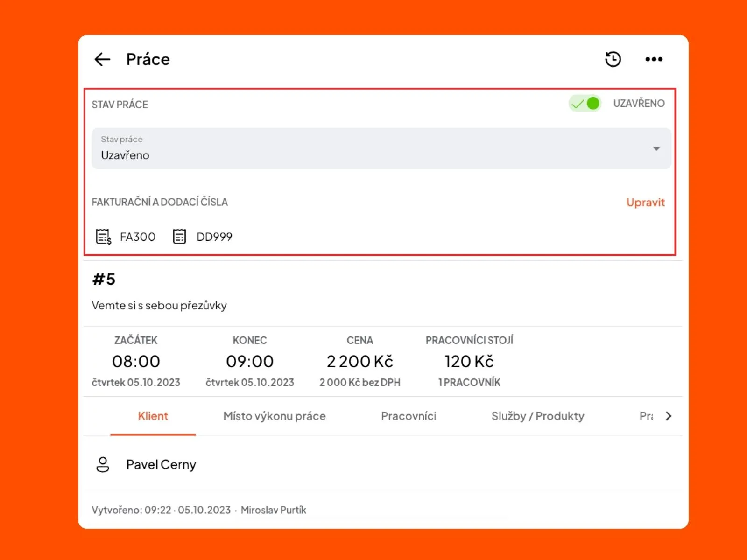Click the start time 08:00
This screenshot has width=747, height=560.
coord(136,361)
